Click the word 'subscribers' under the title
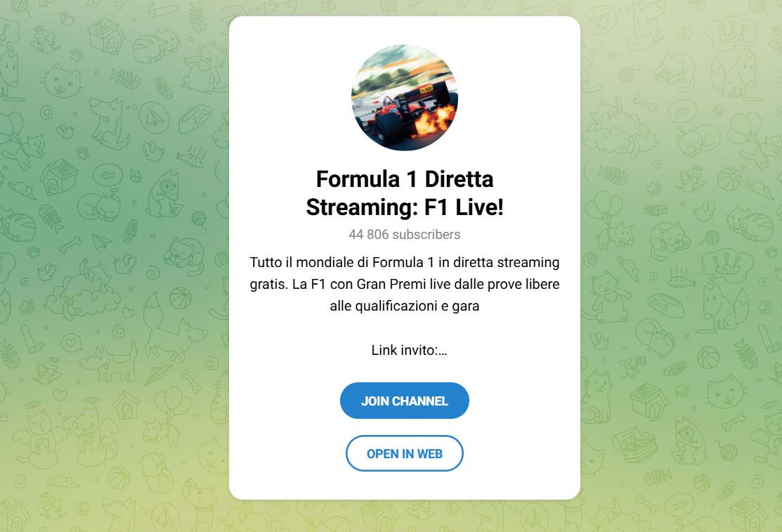 pos(426,235)
